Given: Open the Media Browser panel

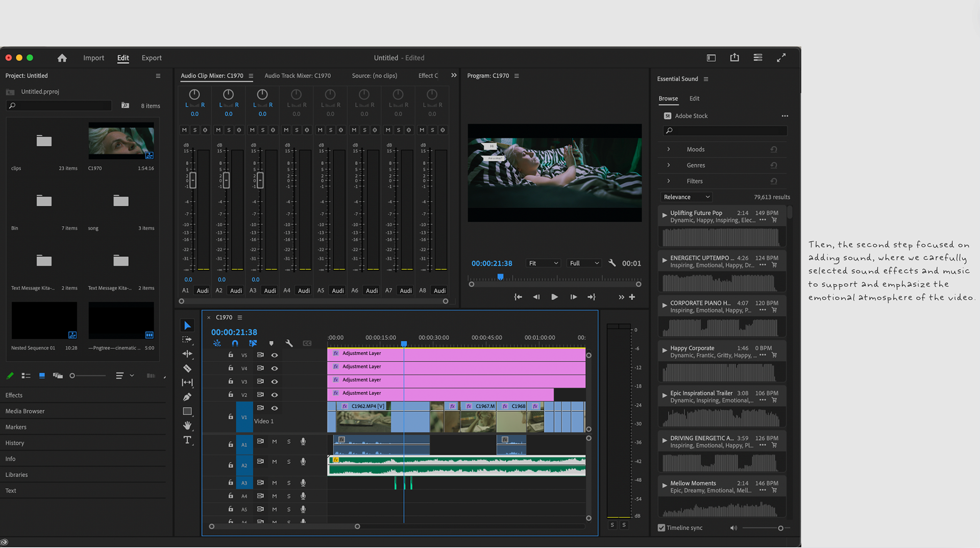Looking at the screenshot, I should (25, 411).
